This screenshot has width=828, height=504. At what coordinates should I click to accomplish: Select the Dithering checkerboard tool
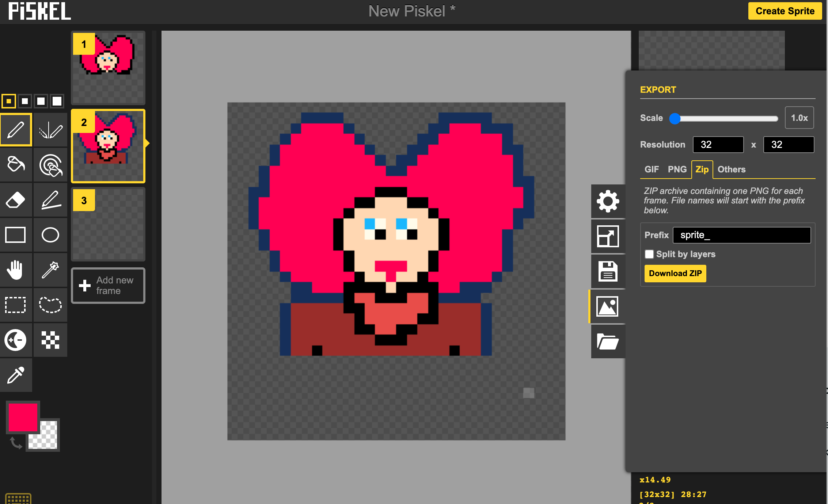tap(50, 340)
